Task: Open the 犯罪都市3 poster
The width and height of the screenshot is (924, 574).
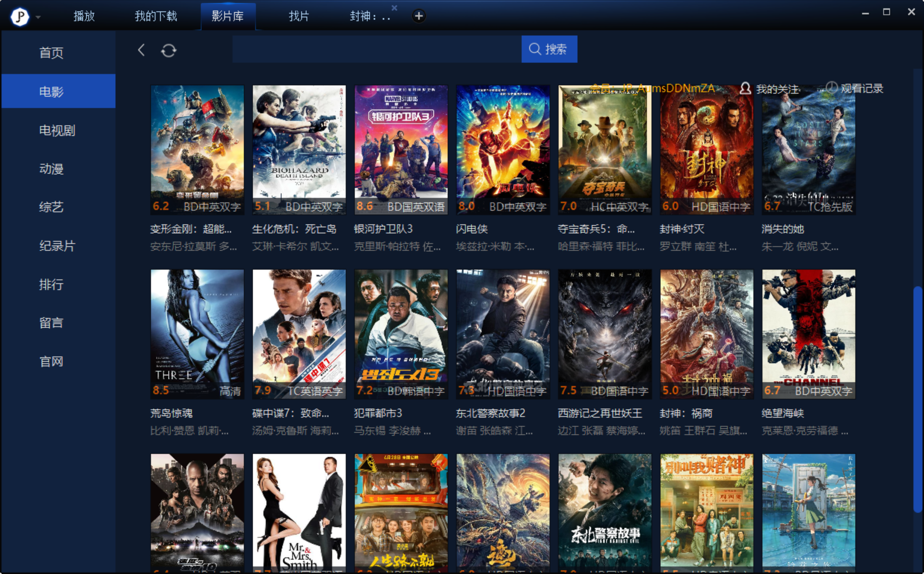Action: (401, 334)
